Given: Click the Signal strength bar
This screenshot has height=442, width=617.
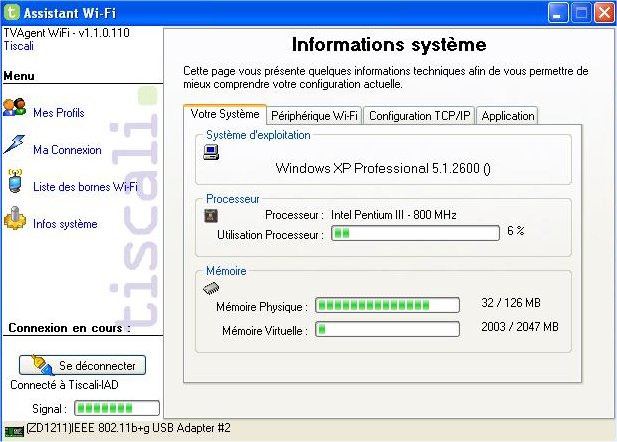Looking at the screenshot, I should pos(117,408).
